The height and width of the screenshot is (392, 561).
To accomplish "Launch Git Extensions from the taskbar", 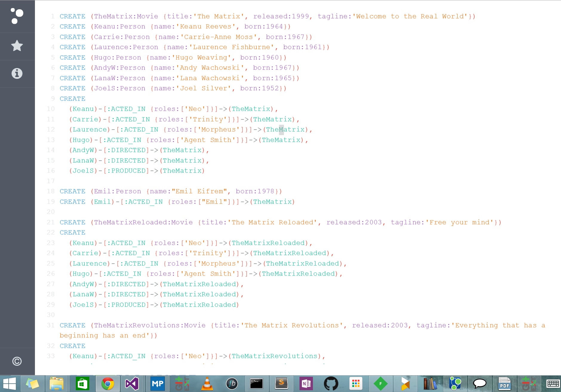I will click(182, 384).
